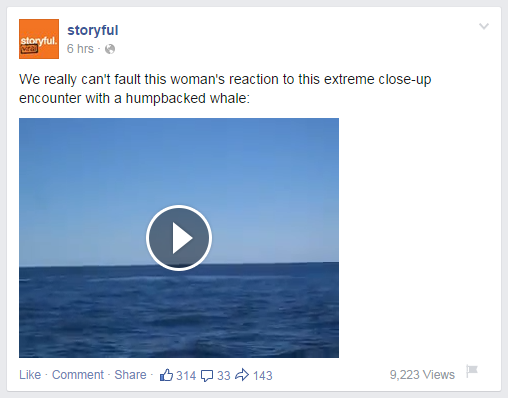Click the flag report icon

pyautogui.click(x=472, y=371)
